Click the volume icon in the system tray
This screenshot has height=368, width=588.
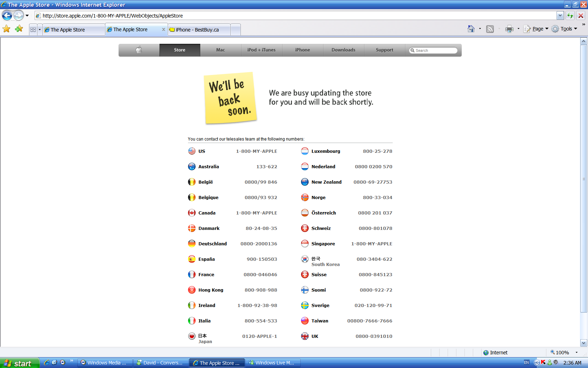555,363
